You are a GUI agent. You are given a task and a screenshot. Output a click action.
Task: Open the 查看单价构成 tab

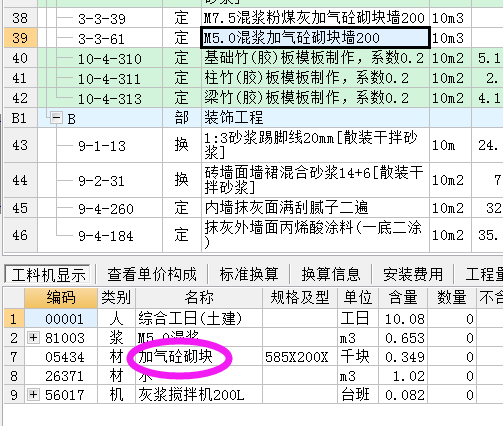pos(152,275)
